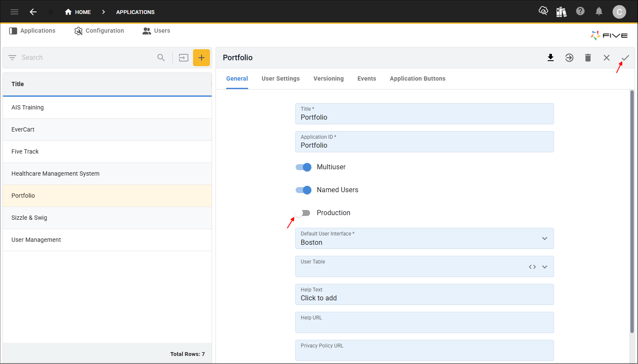The width and height of the screenshot is (638, 364).
Task: Open the hamburger menu
Action: (x=14, y=12)
